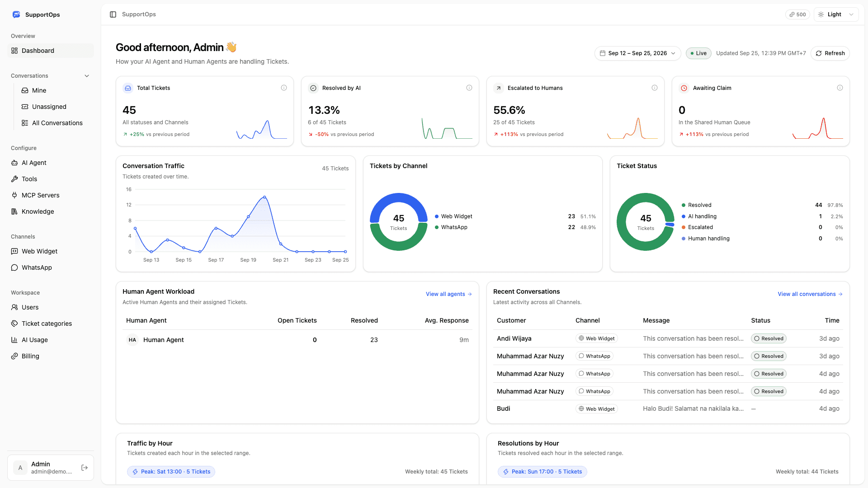The height and width of the screenshot is (488, 868).
Task: Collapse the Conversations section
Action: click(x=87, y=76)
